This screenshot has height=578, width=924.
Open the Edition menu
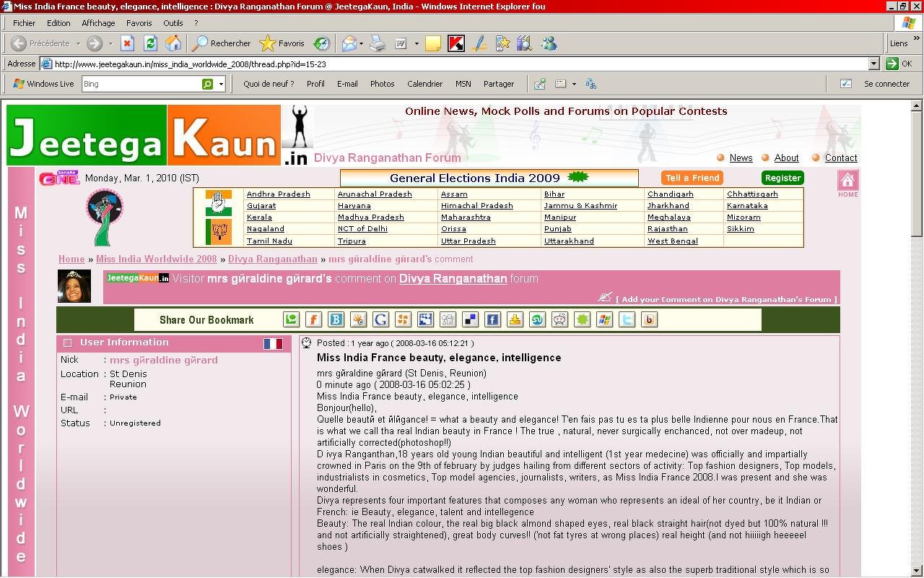point(58,23)
